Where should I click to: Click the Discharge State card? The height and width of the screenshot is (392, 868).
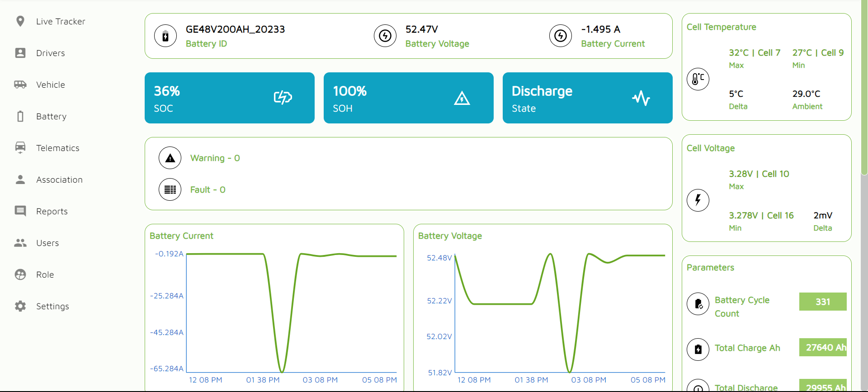pos(587,98)
